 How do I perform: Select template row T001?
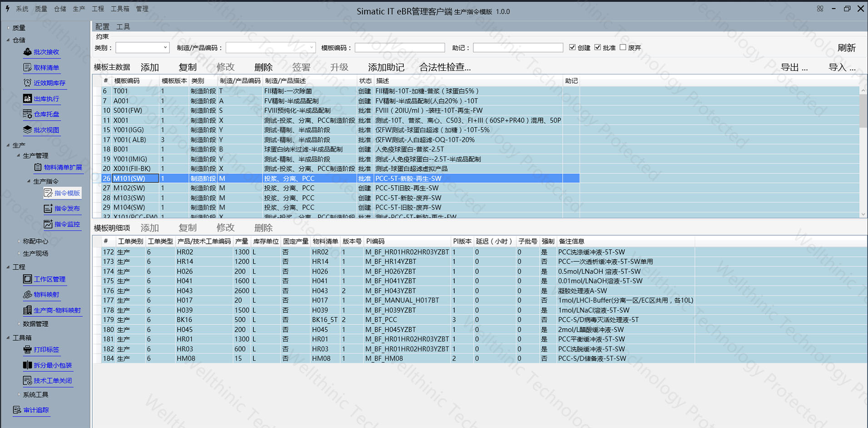(336, 91)
